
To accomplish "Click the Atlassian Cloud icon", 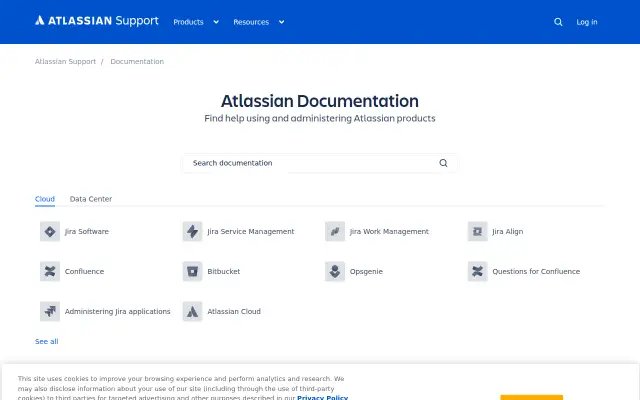I will click(192, 311).
